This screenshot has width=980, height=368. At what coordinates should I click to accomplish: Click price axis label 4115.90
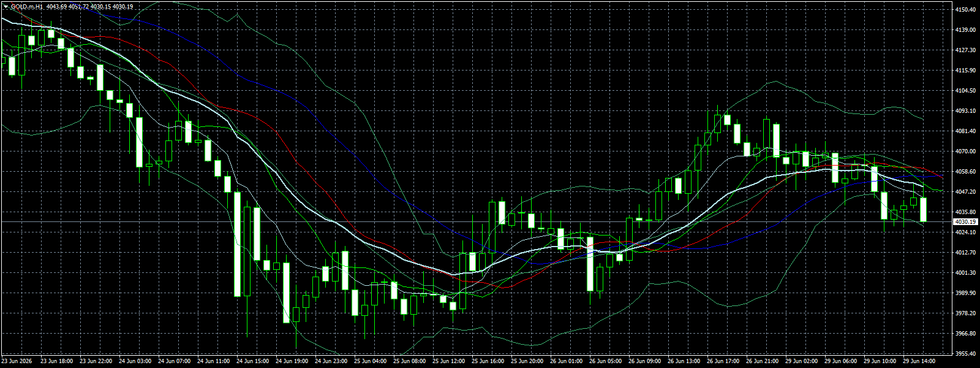965,71
